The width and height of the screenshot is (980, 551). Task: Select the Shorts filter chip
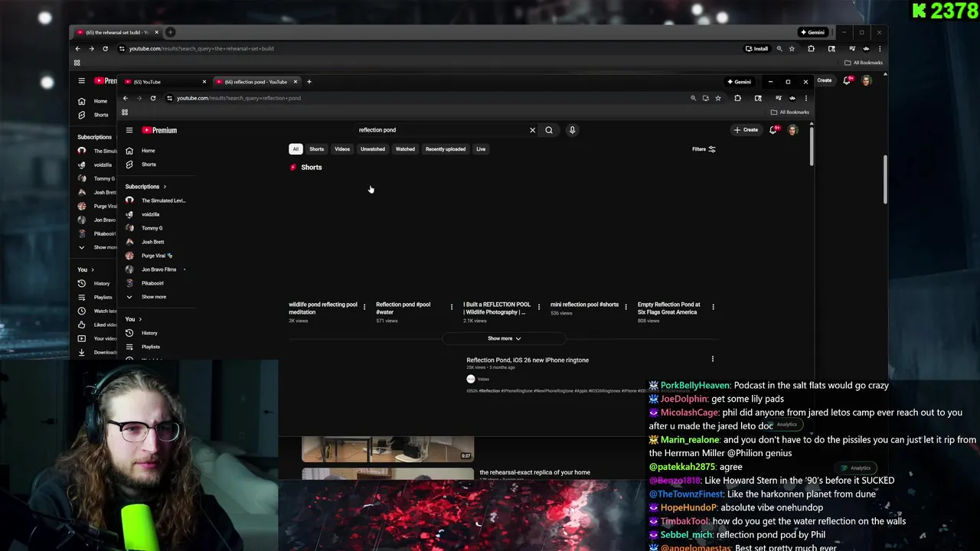(316, 149)
